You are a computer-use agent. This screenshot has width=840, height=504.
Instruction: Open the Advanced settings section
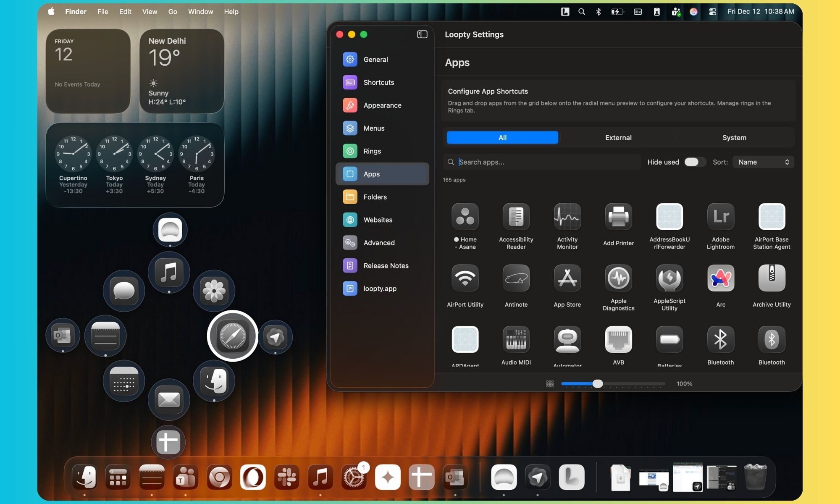pos(379,242)
